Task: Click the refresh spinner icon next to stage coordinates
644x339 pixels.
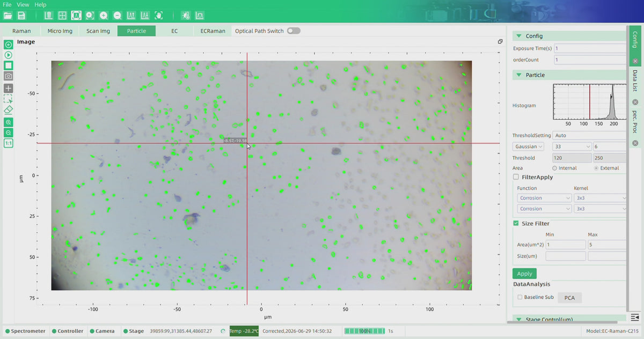Action: (x=223, y=331)
